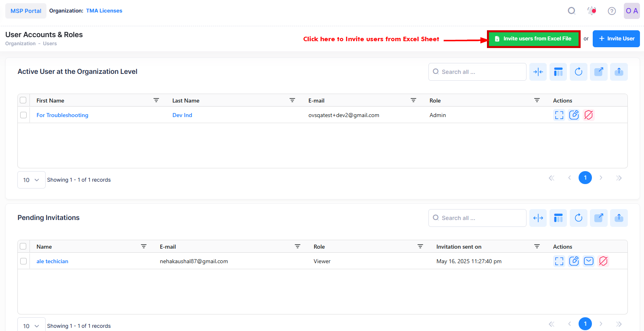
Task: Open column chooser for Pending Invitations table
Action: click(558, 218)
